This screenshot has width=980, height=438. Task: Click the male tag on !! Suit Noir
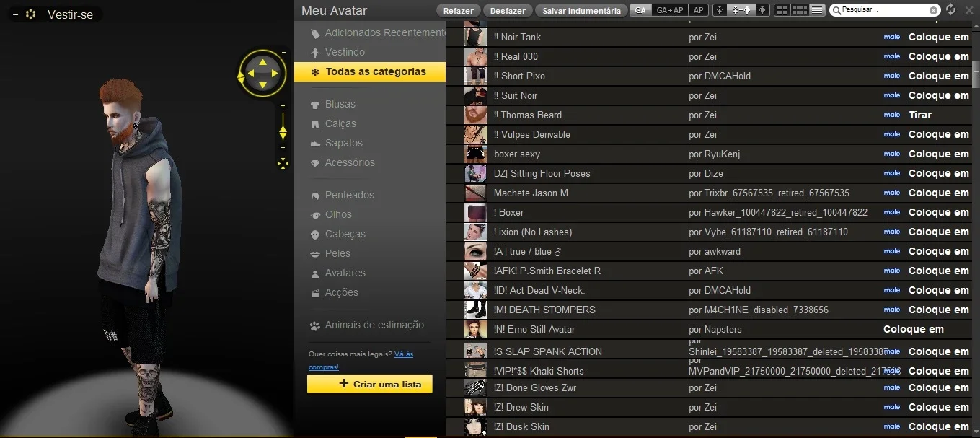tap(892, 95)
